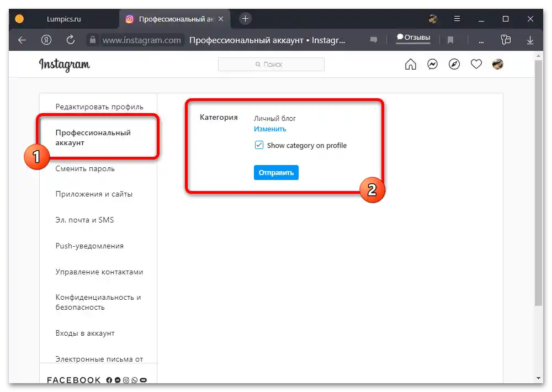Viewport: 552px width, 392px height.
Task: Select the Профессиональный аккаунт browser tab
Action: [x=175, y=19]
